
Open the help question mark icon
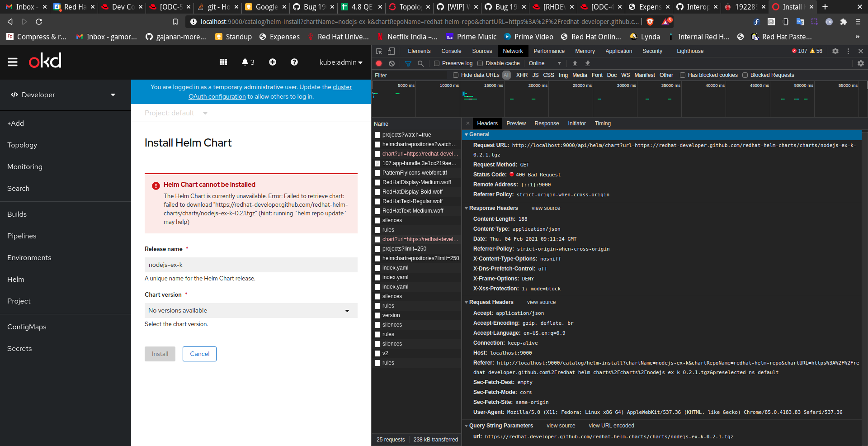pyautogui.click(x=294, y=62)
